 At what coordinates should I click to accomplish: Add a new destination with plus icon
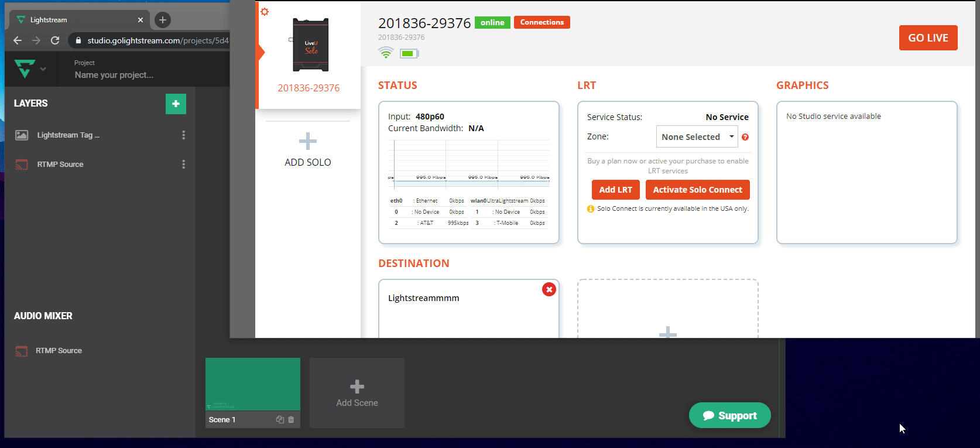tap(668, 333)
